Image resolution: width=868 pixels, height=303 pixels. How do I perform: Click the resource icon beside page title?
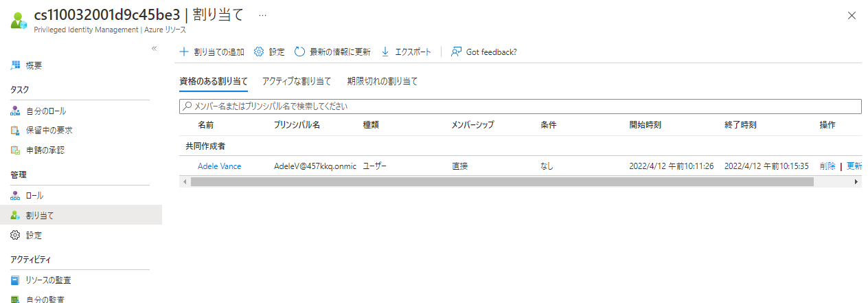click(x=18, y=21)
